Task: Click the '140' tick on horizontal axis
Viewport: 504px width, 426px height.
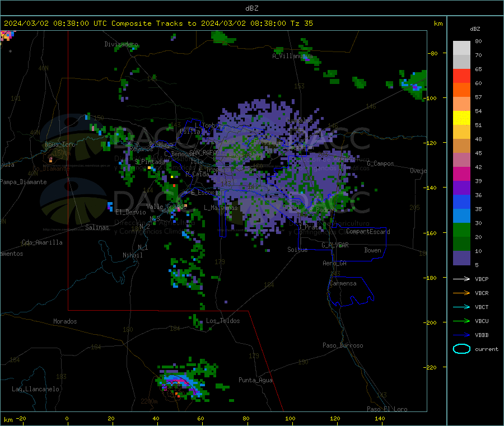Action: pyautogui.click(x=380, y=419)
